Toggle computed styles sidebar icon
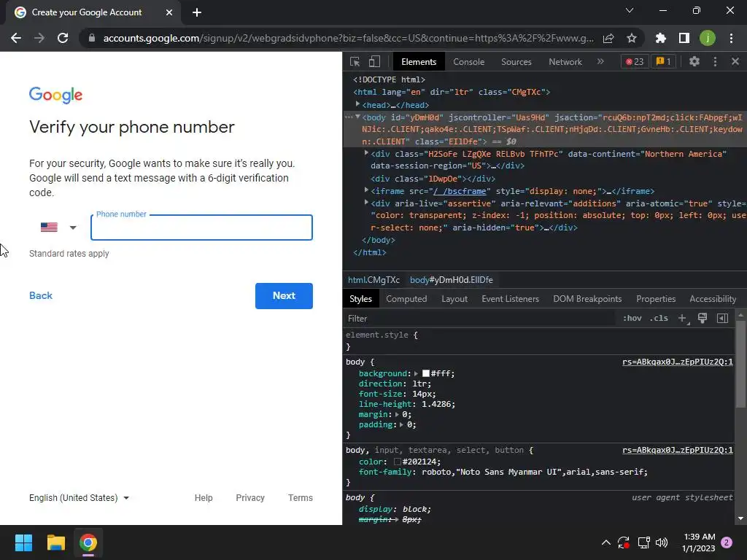This screenshot has width=747, height=560. point(722,318)
